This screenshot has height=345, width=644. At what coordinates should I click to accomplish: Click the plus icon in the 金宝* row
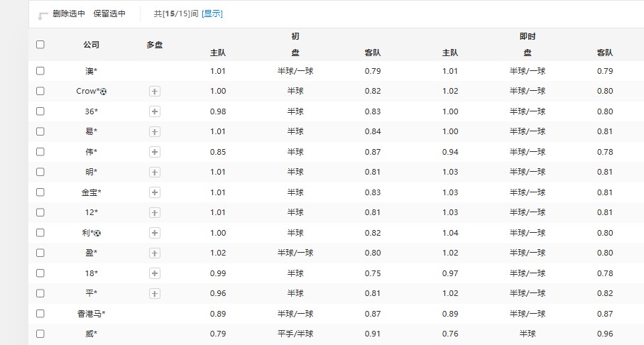pyautogui.click(x=155, y=192)
